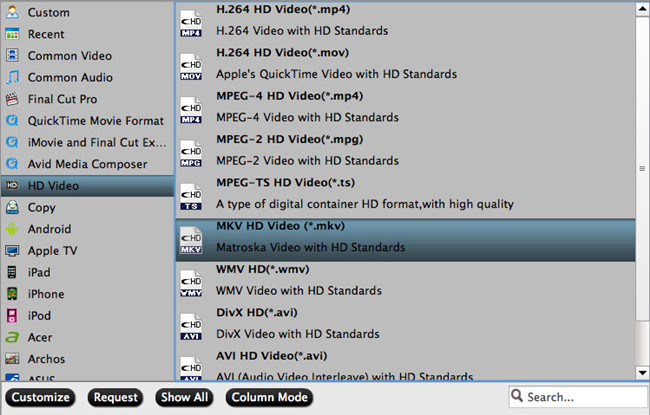The image size is (650, 415).
Task: Click the HD TS format icon
Action: point(191,197)
